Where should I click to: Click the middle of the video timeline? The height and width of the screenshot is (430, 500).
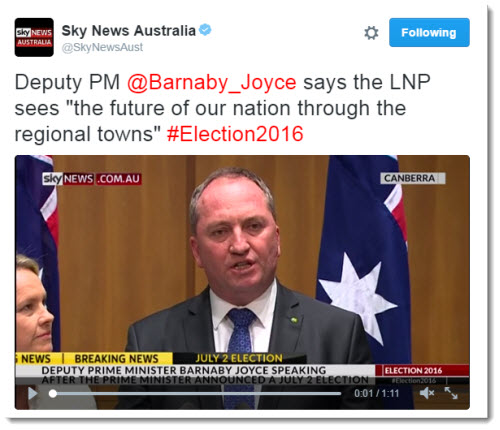197,394
